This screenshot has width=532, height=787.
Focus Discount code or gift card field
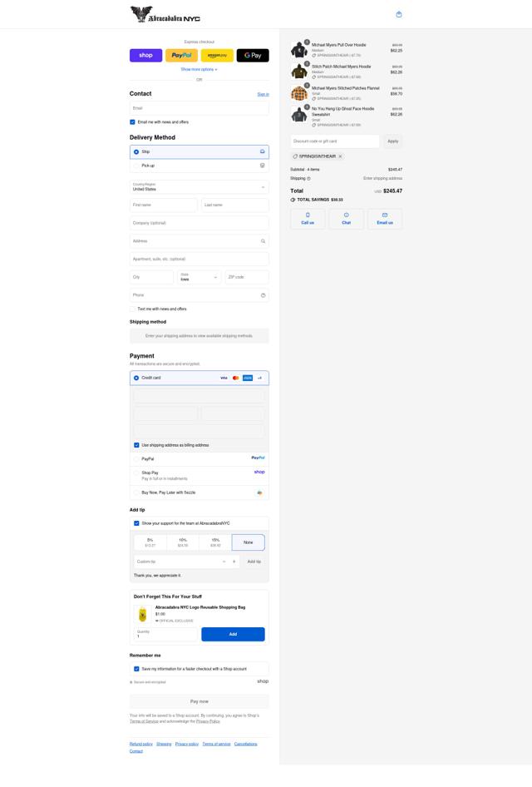[x=335, y=141]
